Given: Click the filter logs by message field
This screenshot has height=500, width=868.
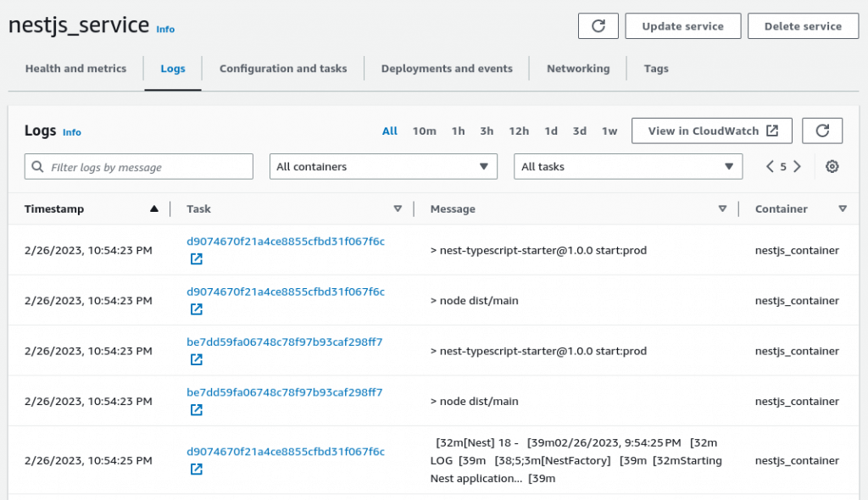Looking at the screenshot, I should [x=138, y=166].
